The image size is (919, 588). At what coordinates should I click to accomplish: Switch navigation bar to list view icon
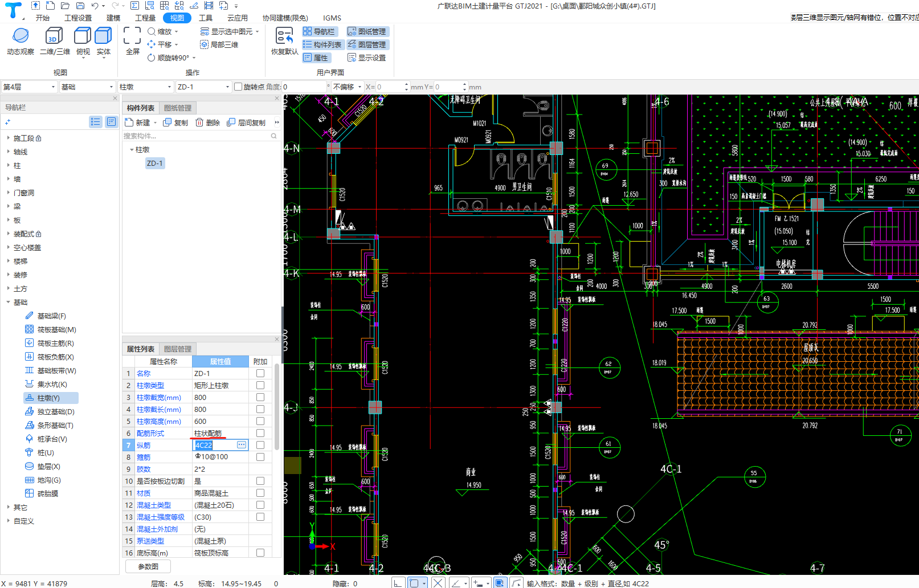click(96, 121)
